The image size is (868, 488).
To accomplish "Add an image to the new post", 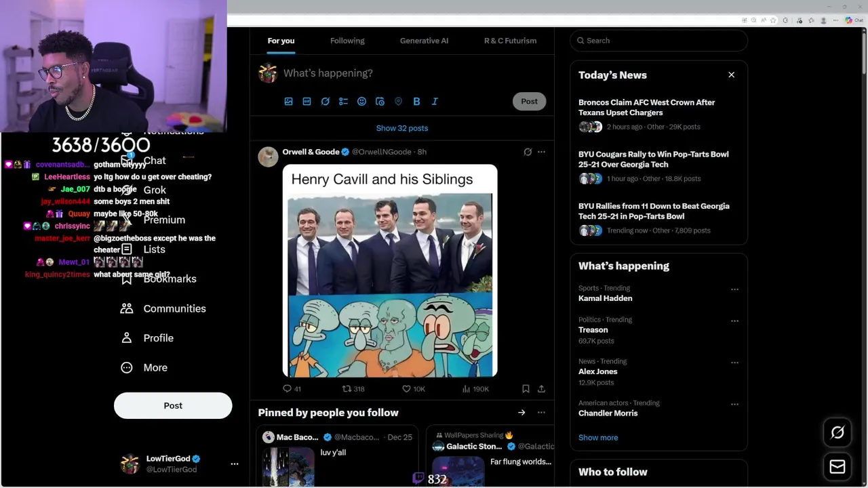I will (x=288, y=102).
